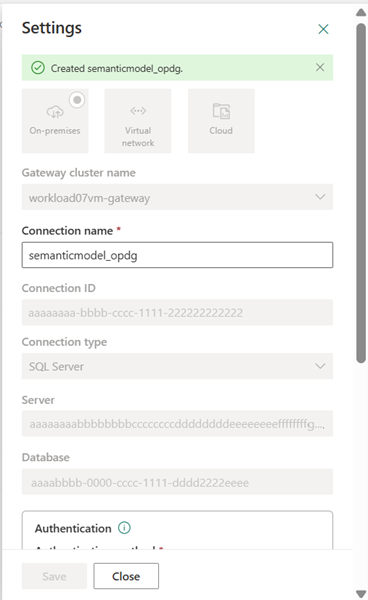
Task: Dismiss the Created semanticmodel_opdg notification
Action: tap(320, 67)
